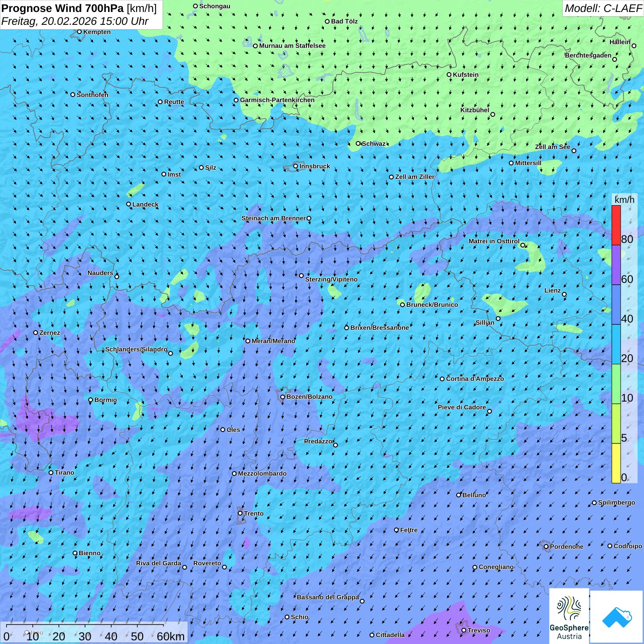The height and width of the screenshot is (644, 644).
Task: Click the Steinach am Brenner label
Action: [x=273, y=218]
